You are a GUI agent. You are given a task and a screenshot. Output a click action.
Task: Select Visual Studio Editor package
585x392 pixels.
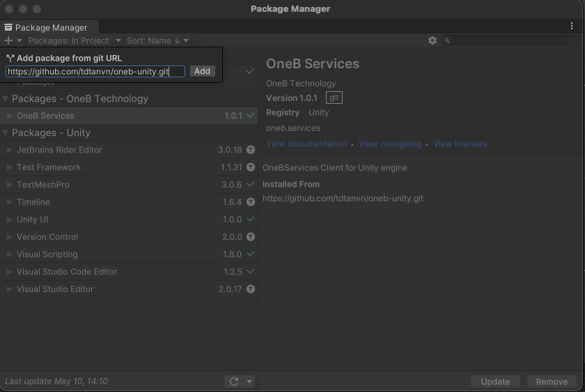coord(129,289)
